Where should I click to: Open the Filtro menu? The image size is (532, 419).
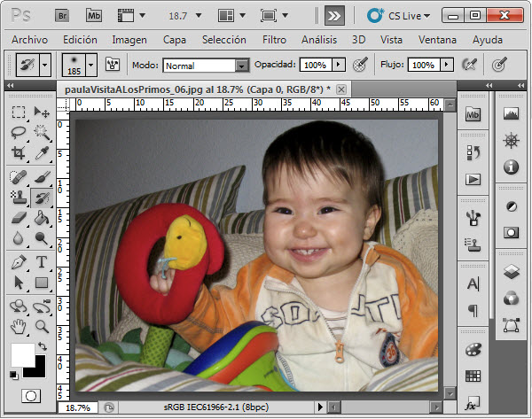point(274,40)
